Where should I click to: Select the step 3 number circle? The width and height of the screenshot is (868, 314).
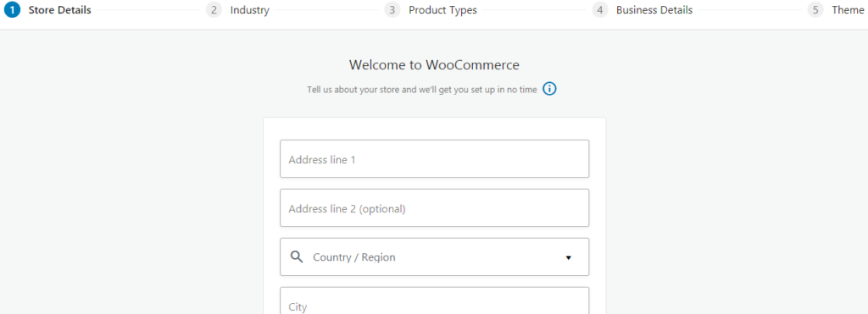pos(392,10)
